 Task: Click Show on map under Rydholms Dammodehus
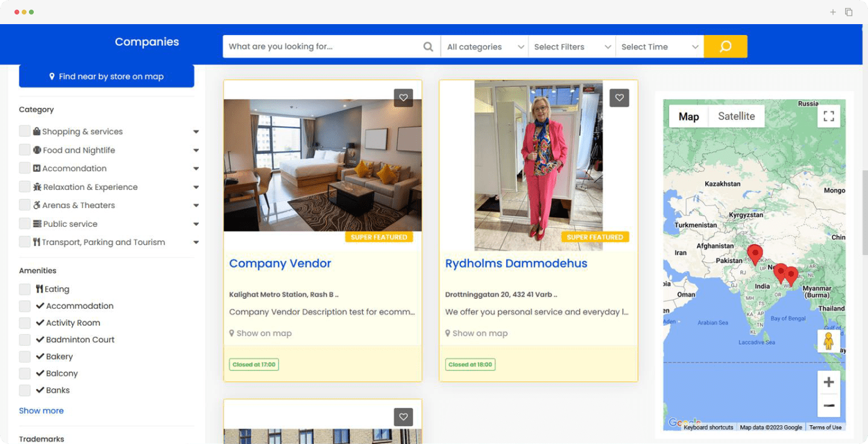pos(476,333)
